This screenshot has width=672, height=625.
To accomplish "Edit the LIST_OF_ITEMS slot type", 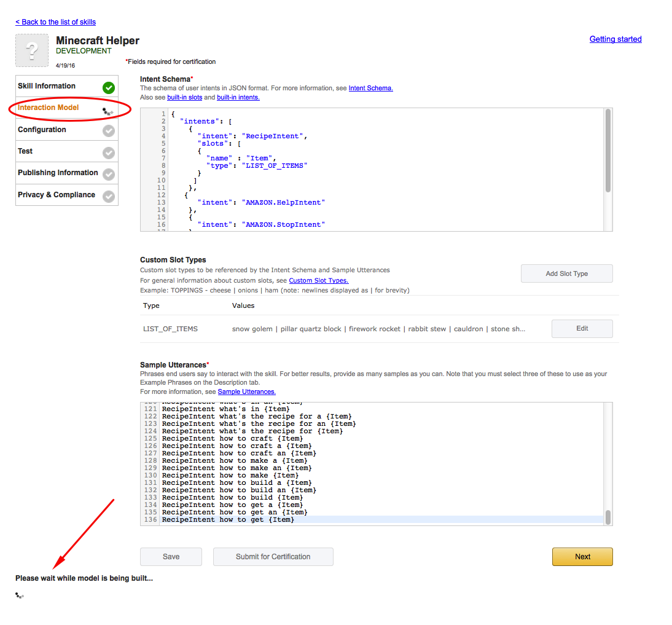I will coord(582,328).
